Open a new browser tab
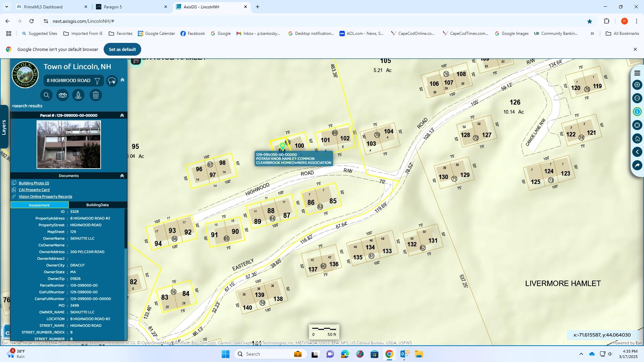Viewport: 644px width, 362px height. (x=258, y=7)
